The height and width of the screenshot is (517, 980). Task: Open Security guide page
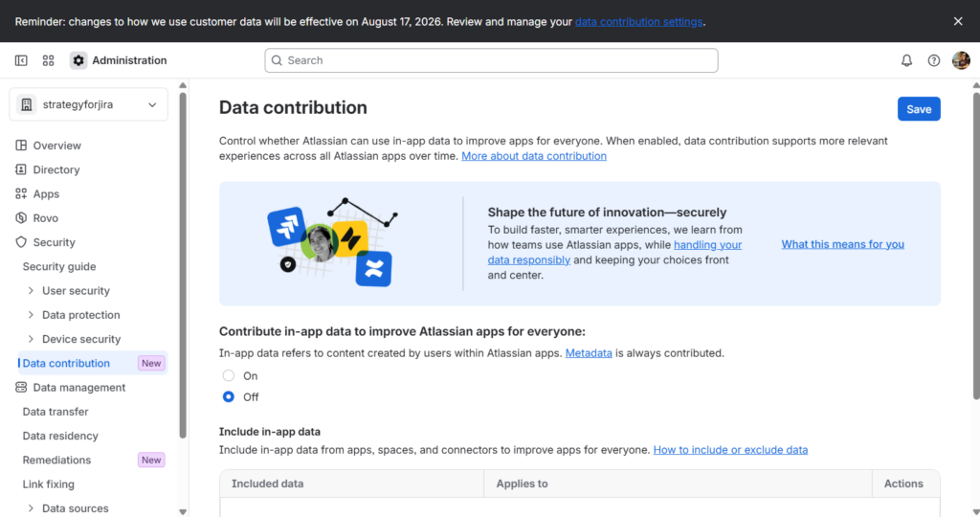click(x=59, y=266)
